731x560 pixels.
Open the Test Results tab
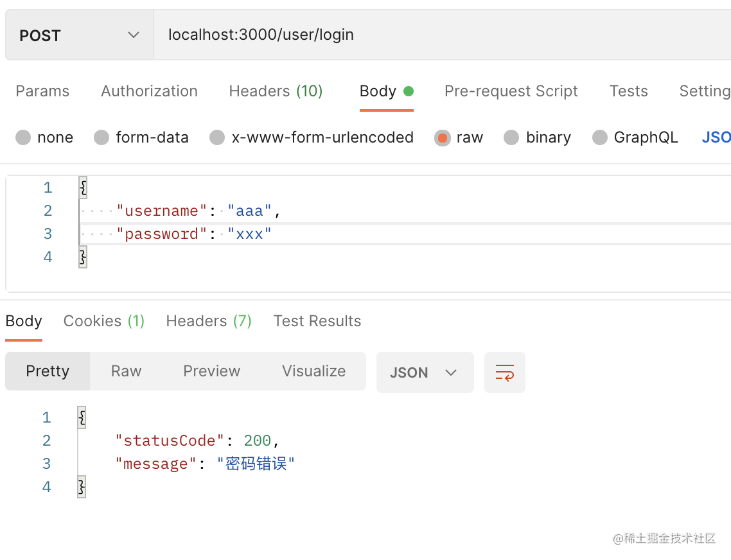(317, 321)
